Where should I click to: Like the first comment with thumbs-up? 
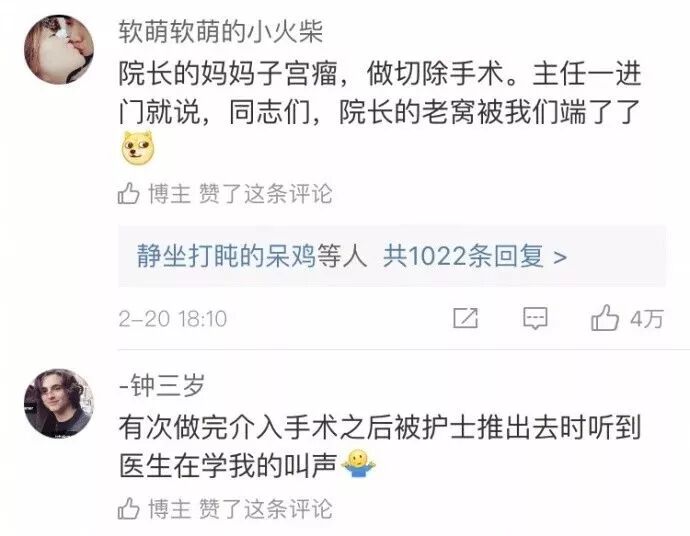click(605, 317)
